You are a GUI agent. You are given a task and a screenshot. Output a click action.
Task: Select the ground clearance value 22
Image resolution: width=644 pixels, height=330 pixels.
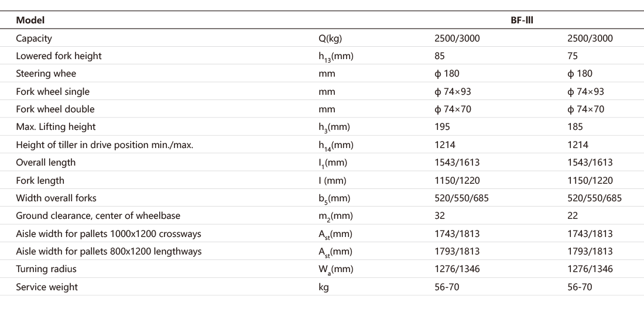(x=573, y=216)
